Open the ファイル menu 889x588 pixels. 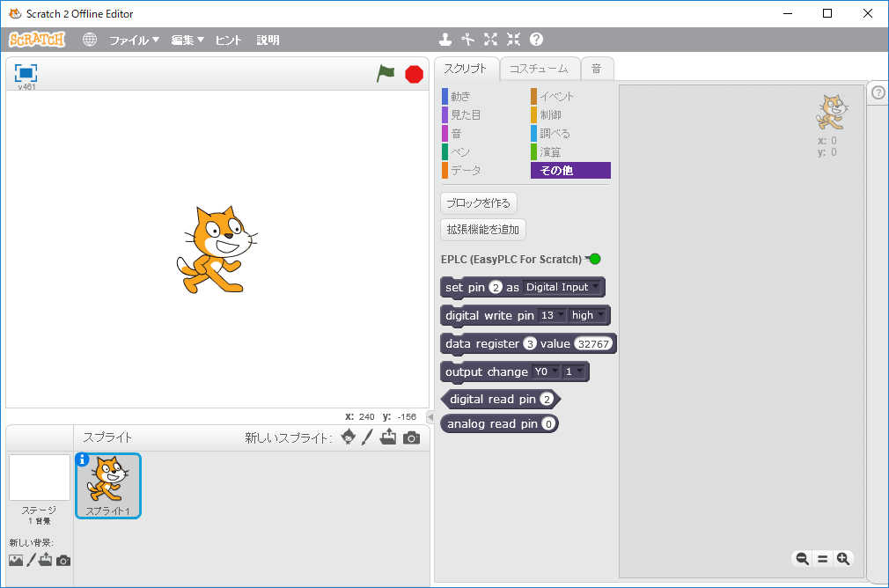tap(134, 40)
